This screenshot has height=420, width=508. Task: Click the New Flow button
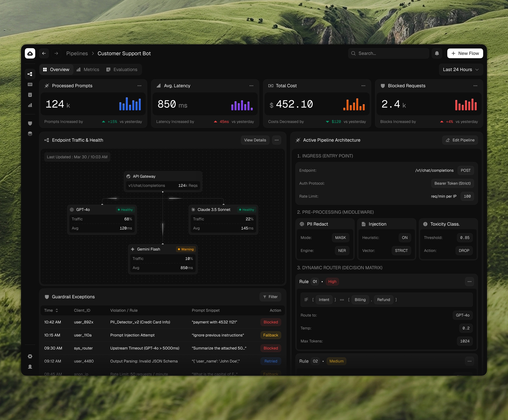pyautogui.click(x=465, y=53)
